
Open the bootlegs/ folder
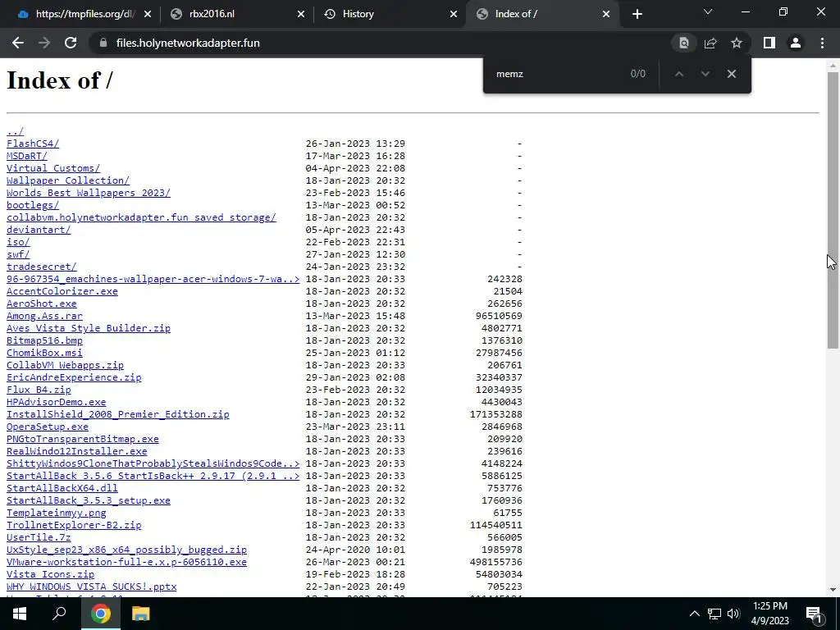[33, 205]
